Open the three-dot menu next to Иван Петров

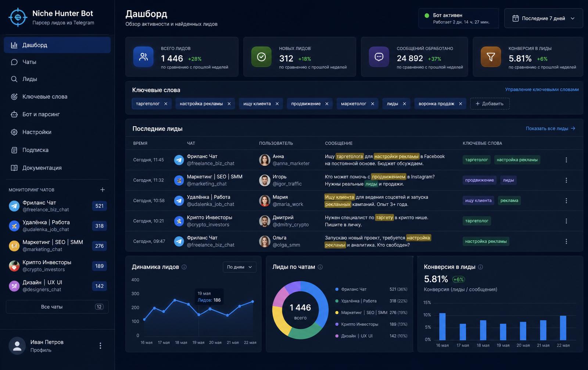(100, 346)
